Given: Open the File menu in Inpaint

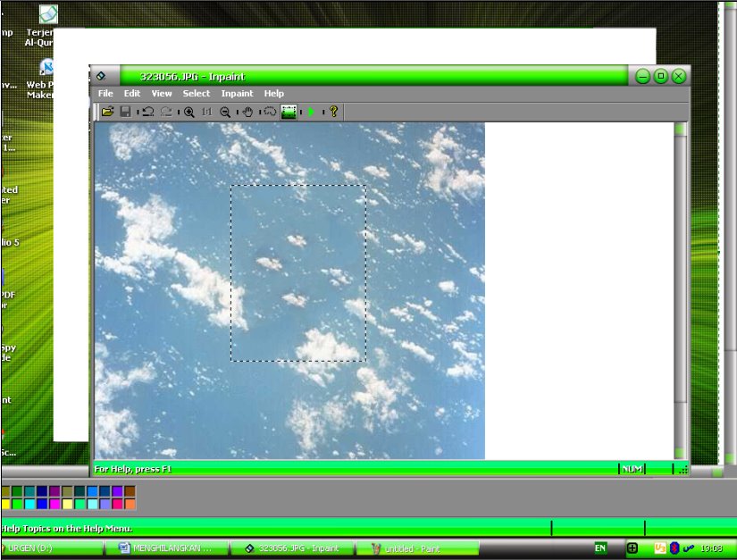Looking at the screenshot, I should [105, 94].
